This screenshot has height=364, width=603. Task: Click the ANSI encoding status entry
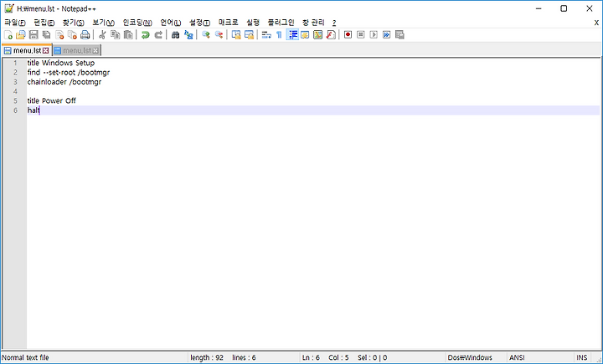517,357
